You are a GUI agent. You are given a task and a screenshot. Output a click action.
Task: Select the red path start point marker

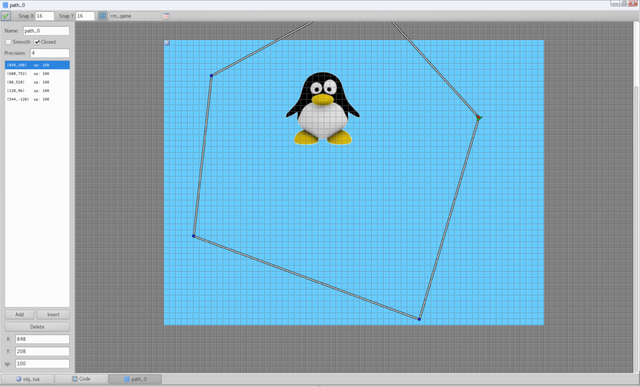(479, 118)
